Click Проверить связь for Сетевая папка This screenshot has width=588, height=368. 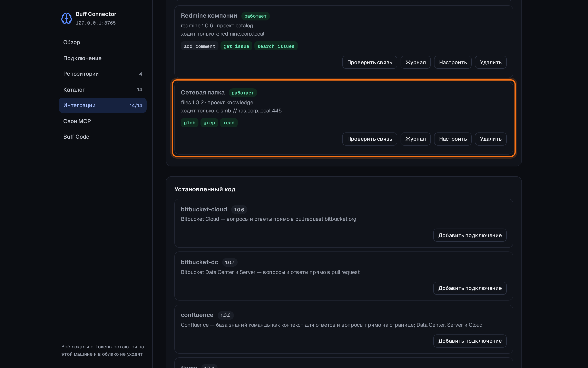[x=370, y=139]
